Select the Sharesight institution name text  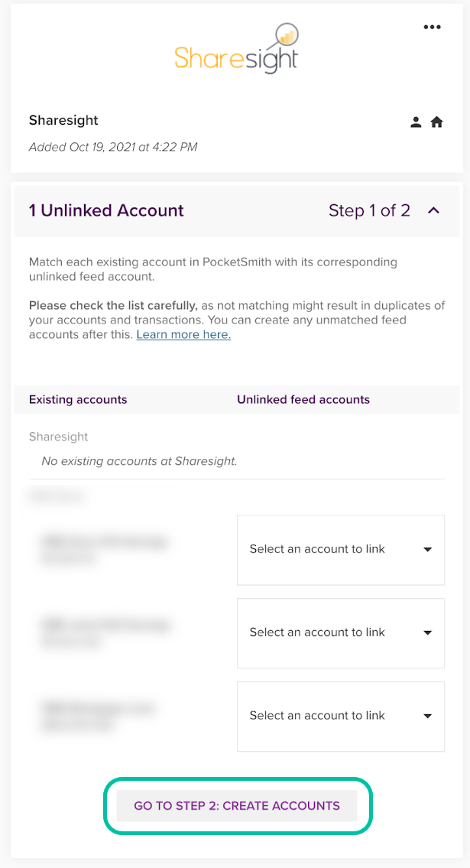63,120
